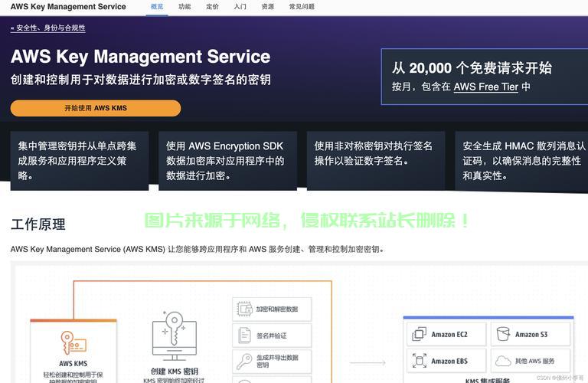588x383 pixels.
Task: Click the encrypt and decrypt data chip icon
Action: (x=244, y=309)
